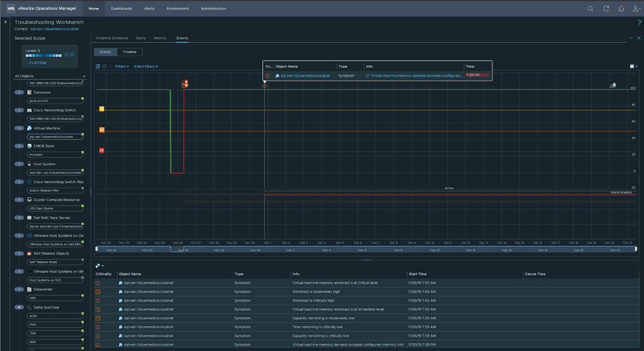Click the vRealize vm logo
Image resolution: width=644 pixels, height=351 pixels.
point(11,8)
